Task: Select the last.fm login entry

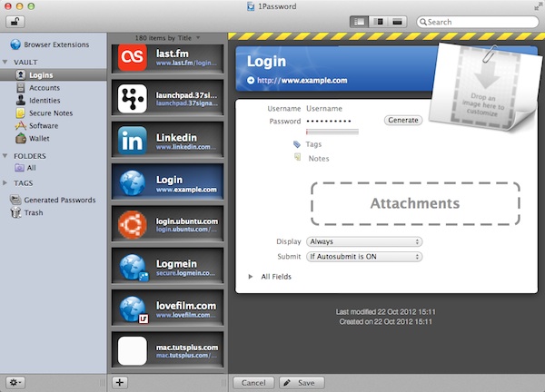Action: 167,57
